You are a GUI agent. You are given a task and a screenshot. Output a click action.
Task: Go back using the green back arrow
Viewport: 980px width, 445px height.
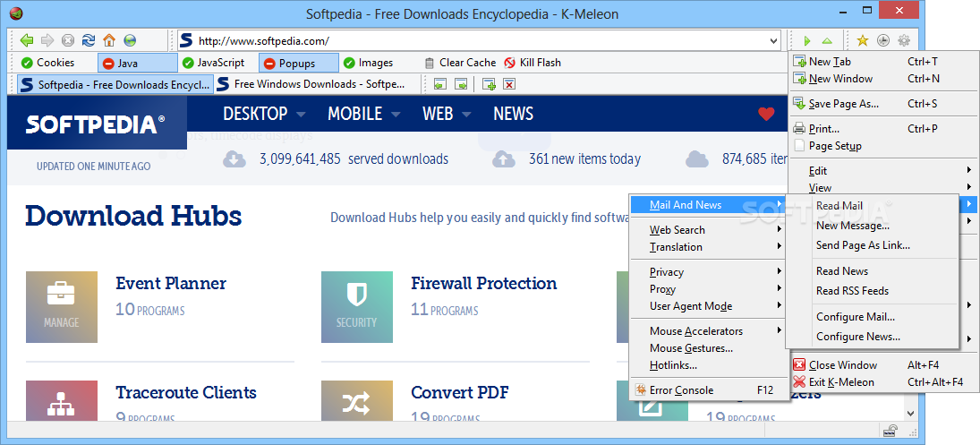pos(26,40)
